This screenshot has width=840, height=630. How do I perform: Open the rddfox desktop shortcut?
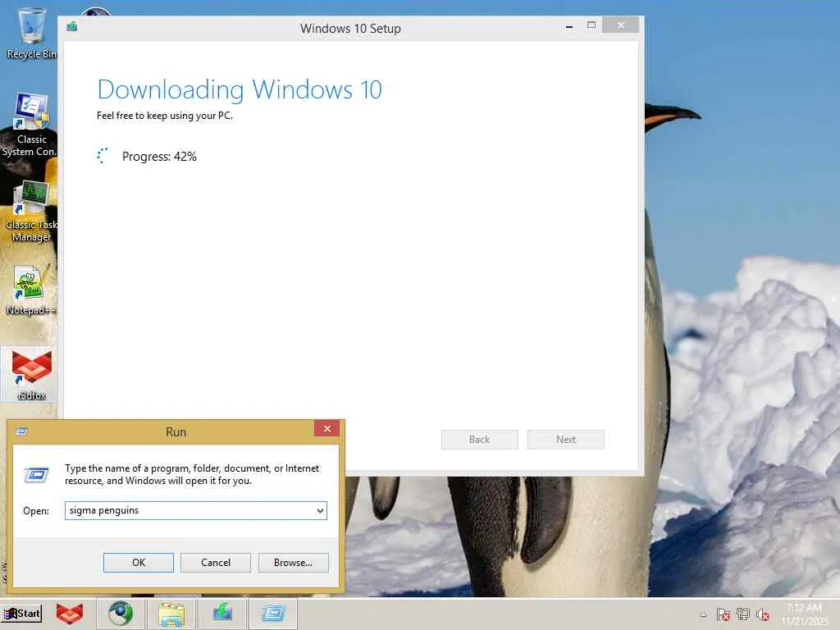pyautogui.click(x=31, y=374)
